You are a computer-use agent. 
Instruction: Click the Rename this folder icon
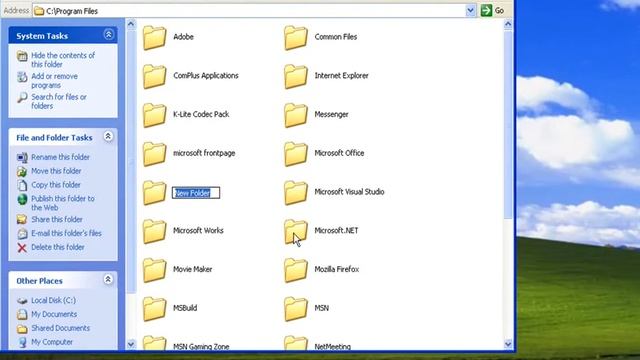tap(22, 158)
